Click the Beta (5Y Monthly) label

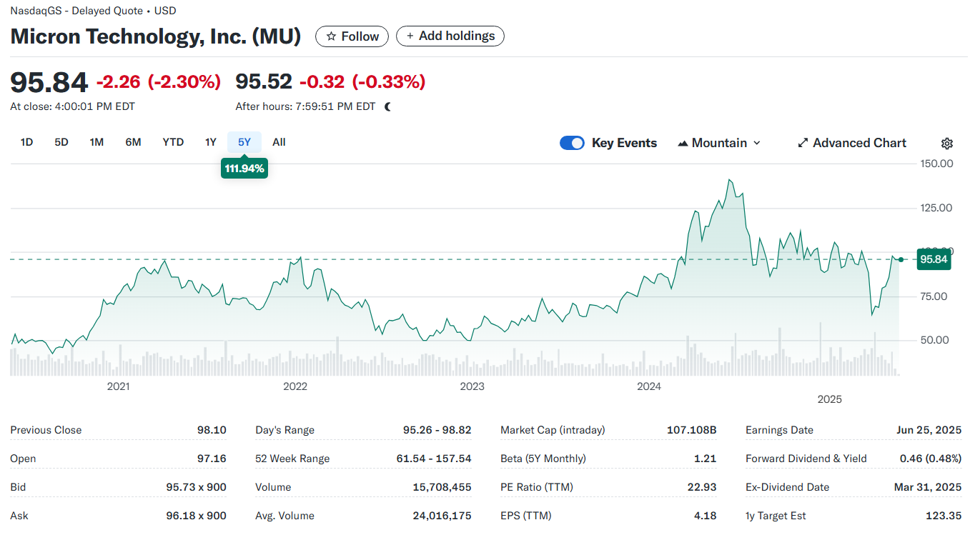point(543,459)
